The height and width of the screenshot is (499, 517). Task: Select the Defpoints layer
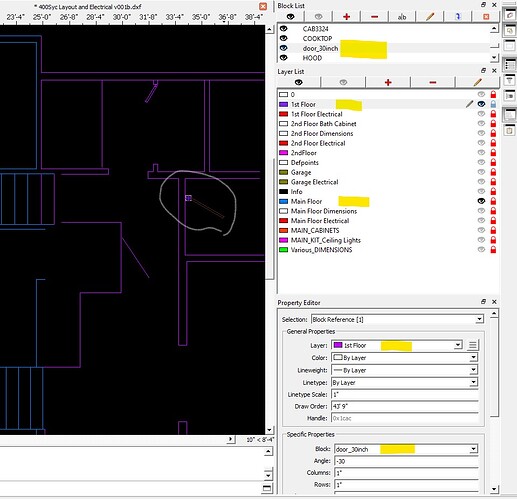[x=388, y=162]
